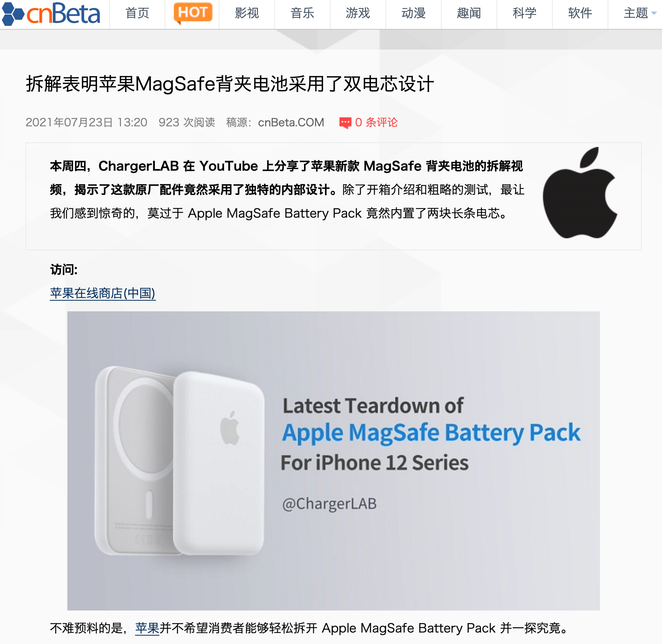662x644 pixels.
Task: Open the MagSafe Battery Pack teardown image
Action: click(334, 461)
